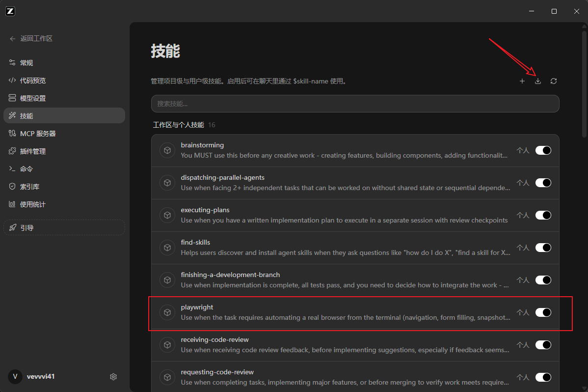Screen dimensions: 588x392
Task: Click the 代码预览 code brackets icon
Action: (12, 80)
